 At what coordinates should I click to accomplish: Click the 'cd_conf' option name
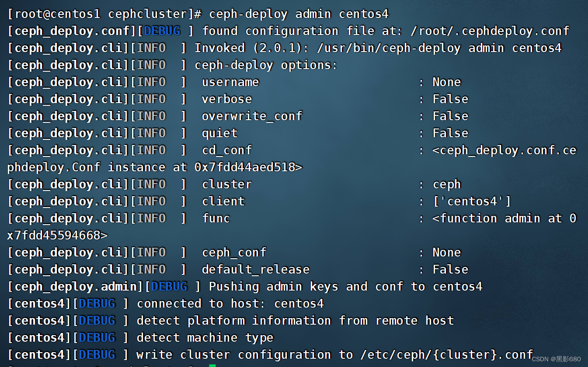[227, 150]
